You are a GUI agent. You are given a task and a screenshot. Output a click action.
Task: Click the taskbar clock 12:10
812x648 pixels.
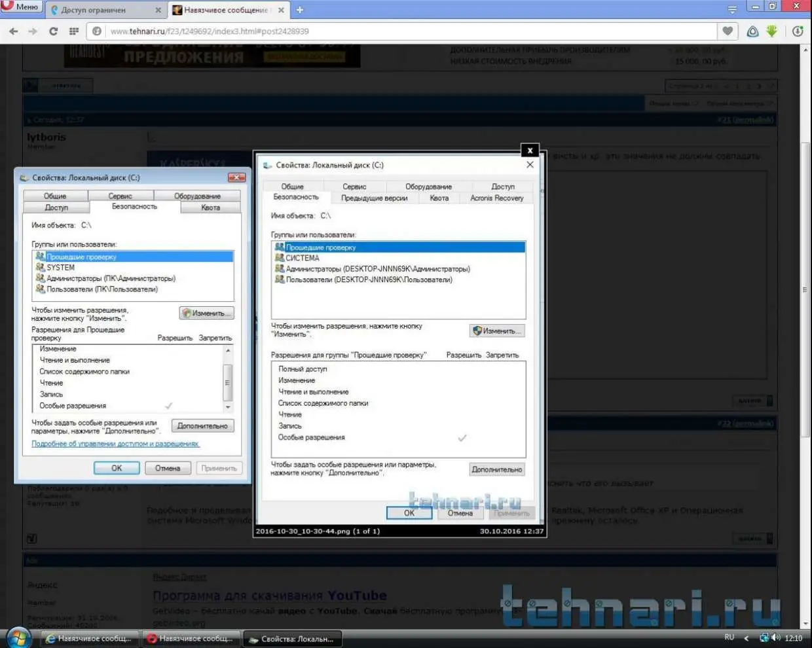coord(793,638)
